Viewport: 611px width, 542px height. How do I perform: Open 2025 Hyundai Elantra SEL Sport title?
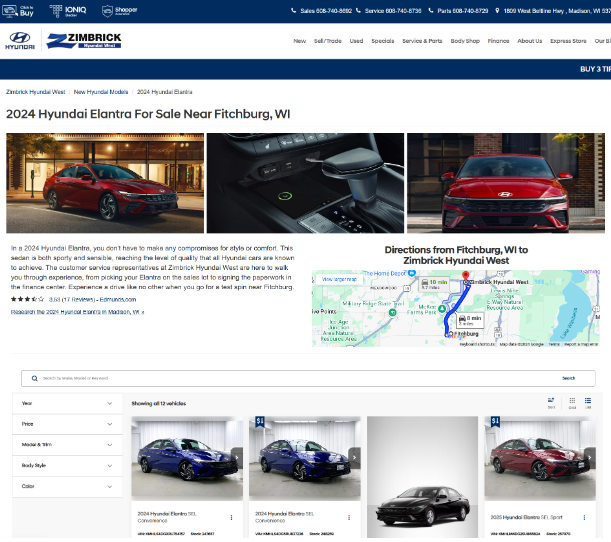526,517
